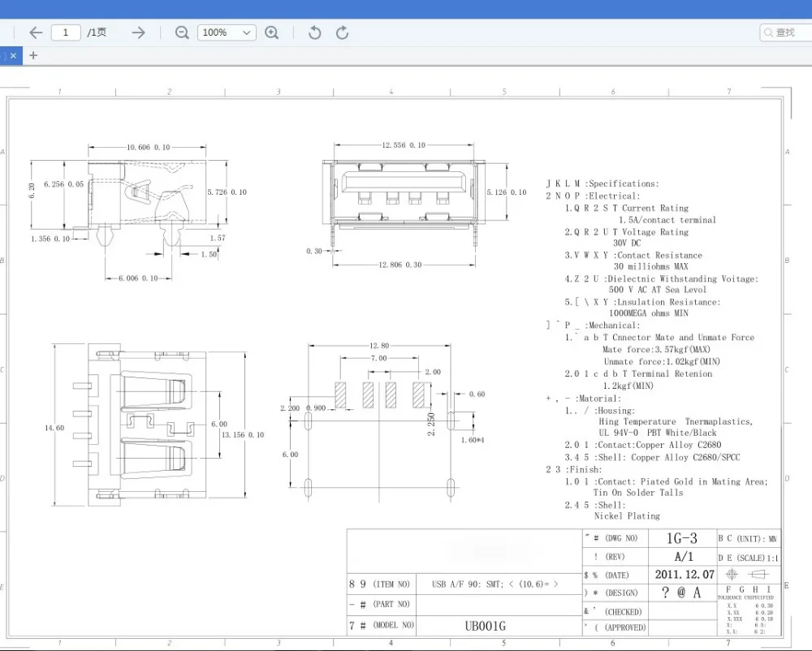The height and width of the screenshot is (651, 812).
Task: Zoom in with plus magnifier
Action: pyautogui.click(x=272, y=32)
